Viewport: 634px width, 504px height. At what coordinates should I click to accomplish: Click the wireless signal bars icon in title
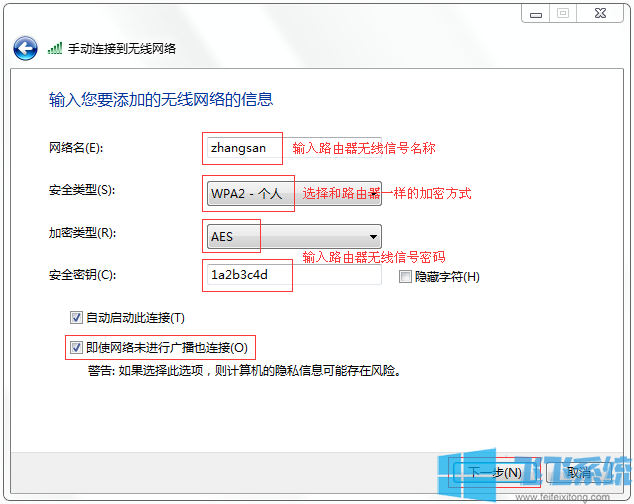pyautogui.click(x=55, y=48)
